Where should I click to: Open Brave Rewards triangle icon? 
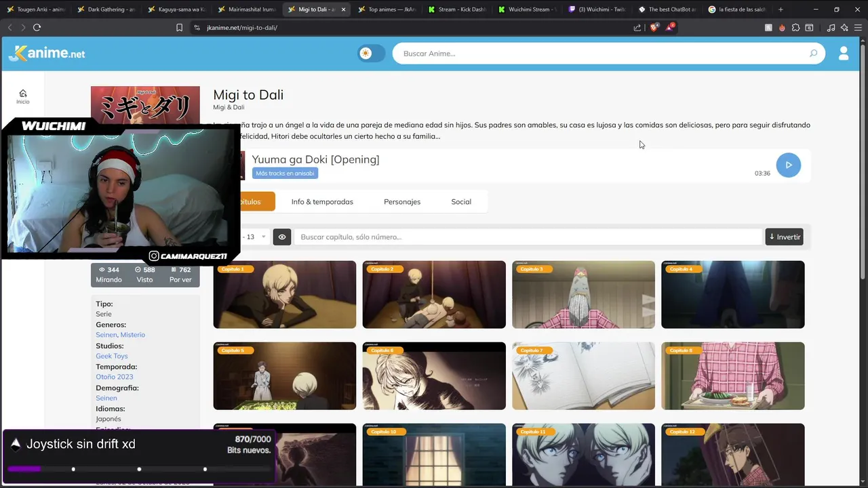click(669, 27)
